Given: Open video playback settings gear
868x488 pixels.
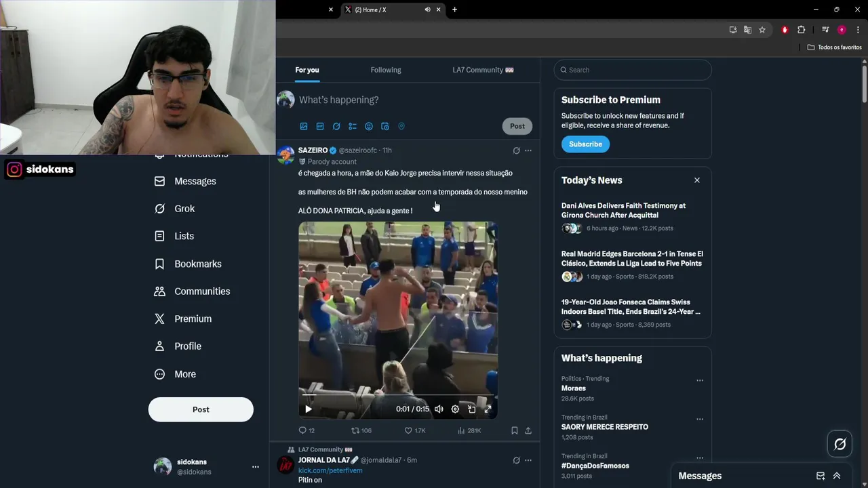Looking at the screenshot, I should 455,409.
